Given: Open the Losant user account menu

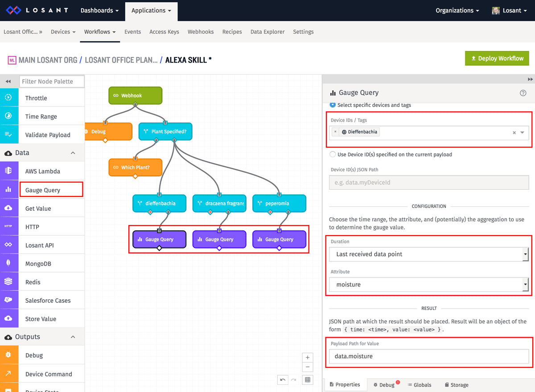Looking at the screenshot, I should (509, 10).
